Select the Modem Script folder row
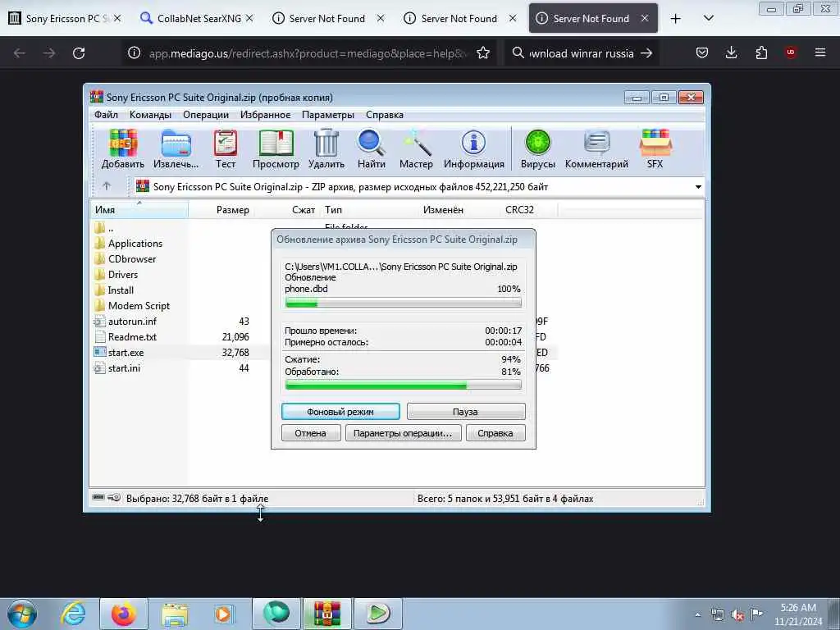The image size is (840, 630). (139, 305)
